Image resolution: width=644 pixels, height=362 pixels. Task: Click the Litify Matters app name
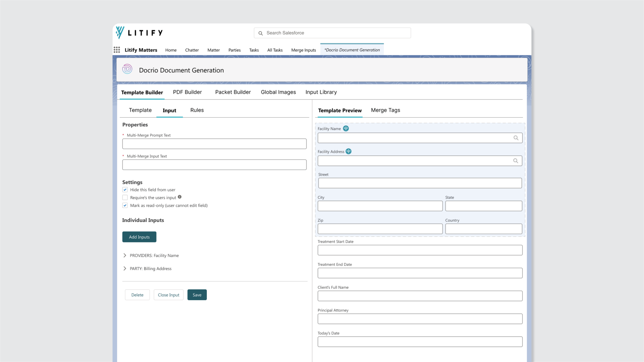point(141,50)
